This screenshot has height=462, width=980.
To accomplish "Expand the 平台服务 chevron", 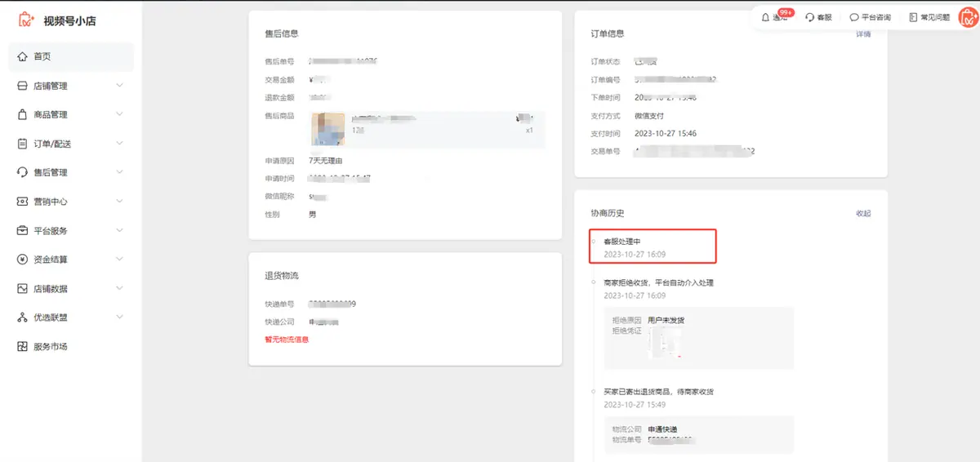I will click(120, 231).
